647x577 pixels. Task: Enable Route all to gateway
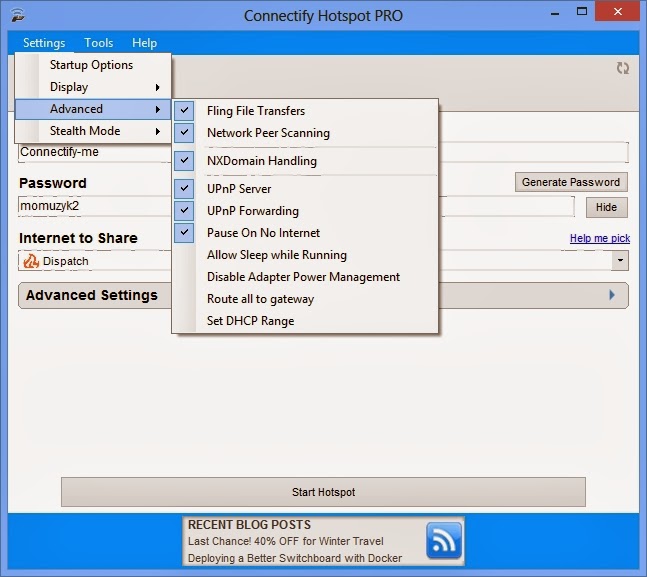[x=306, y=299]
